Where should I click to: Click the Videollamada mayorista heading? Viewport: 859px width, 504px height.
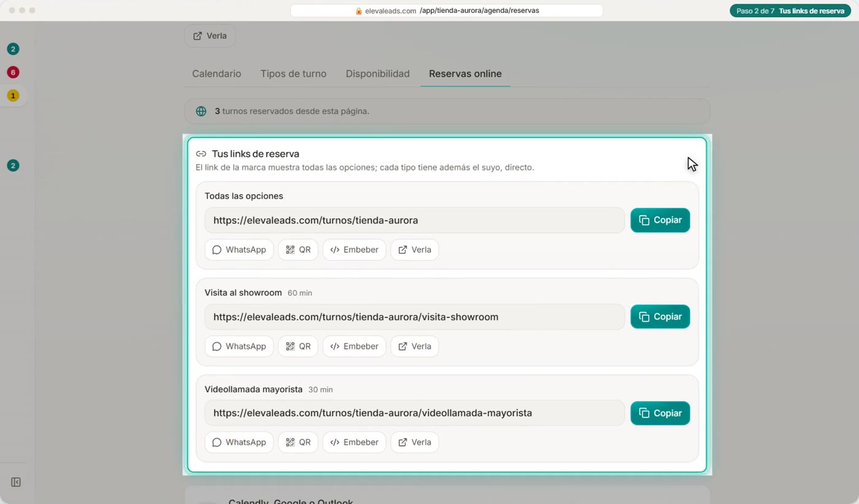pyautogui.click(x=253, y=389)
